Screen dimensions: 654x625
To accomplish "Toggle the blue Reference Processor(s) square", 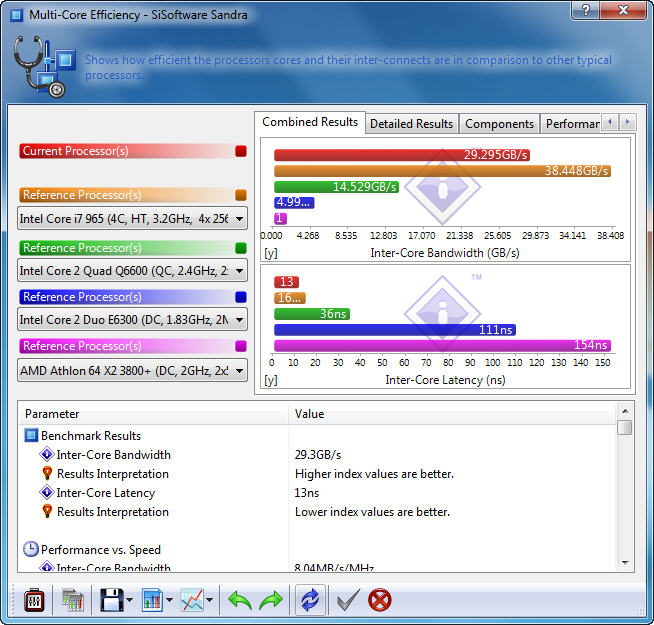I will pos(241,297).
